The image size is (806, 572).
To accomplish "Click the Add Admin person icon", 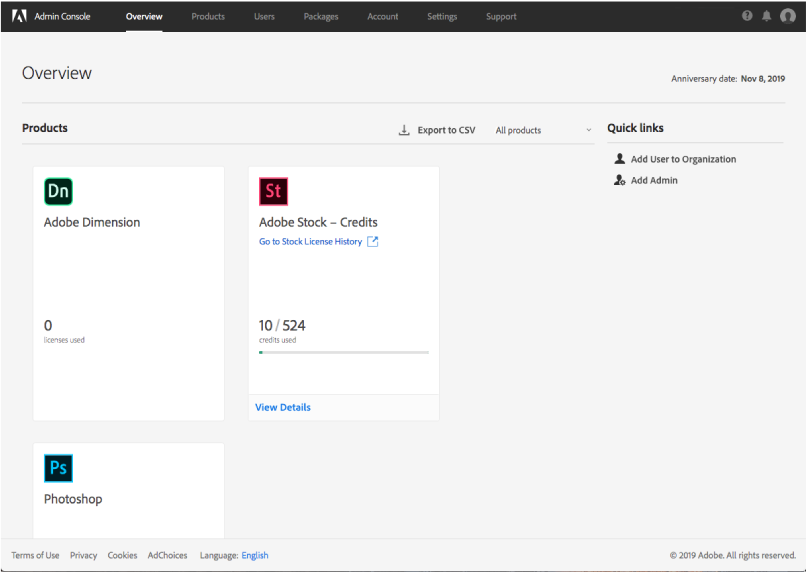I will point(620,180).
